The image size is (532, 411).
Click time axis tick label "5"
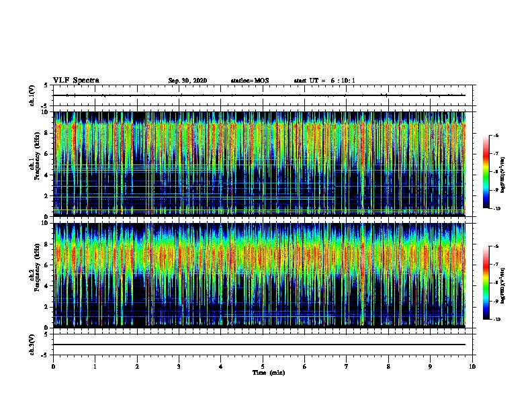point(263,367)
